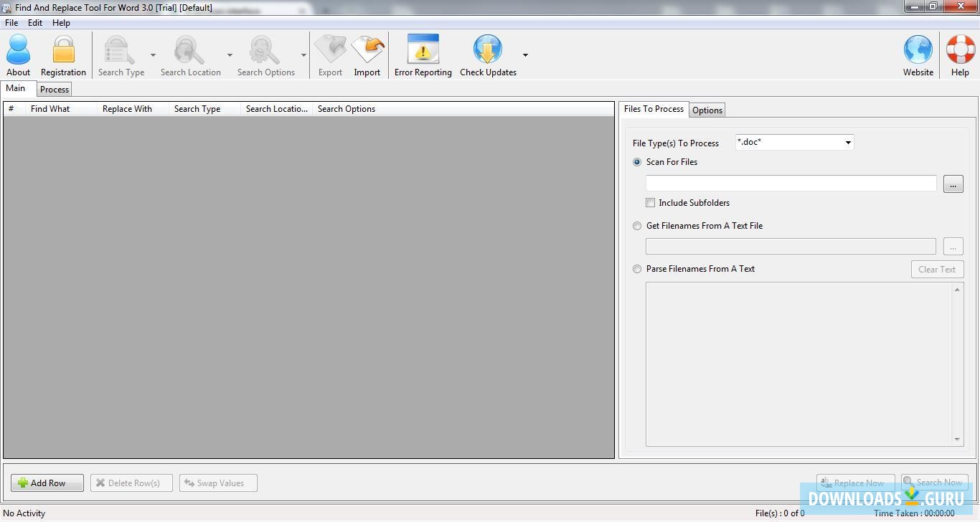Expand the Search Options dropdown arrow

coord(303,54)
